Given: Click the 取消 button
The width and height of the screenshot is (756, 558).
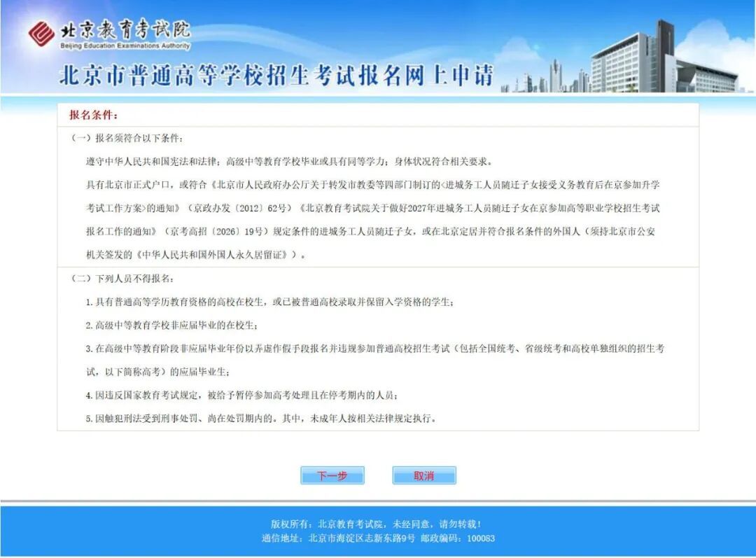Looking at the screenshot, I should pyautogui.click(x=423, y=475).
